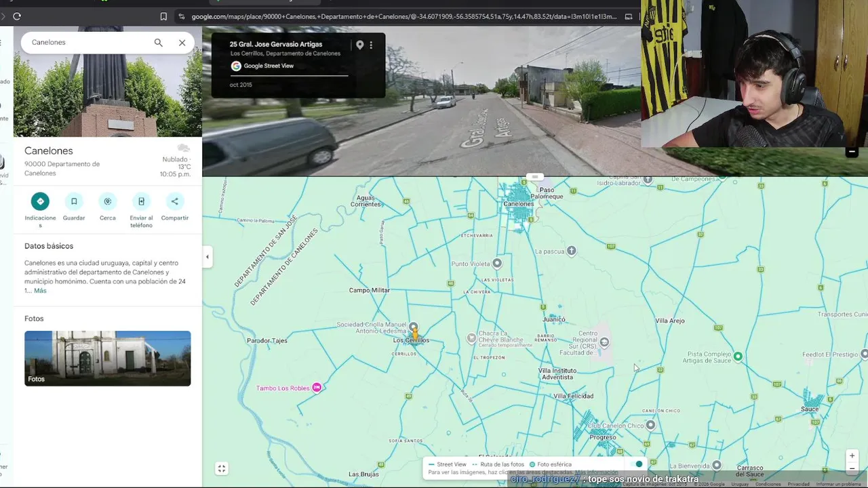Open the Fotos thumbnail of the chapel
The height and width of the screenshot is (488, 868).
107,359
